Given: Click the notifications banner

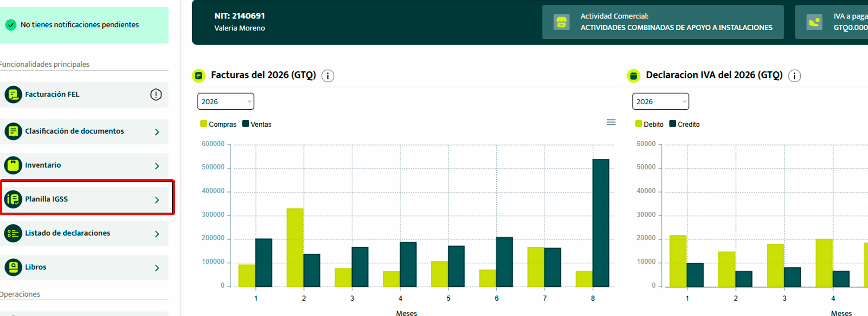Looking at the screenshot, I should [84, 25].
